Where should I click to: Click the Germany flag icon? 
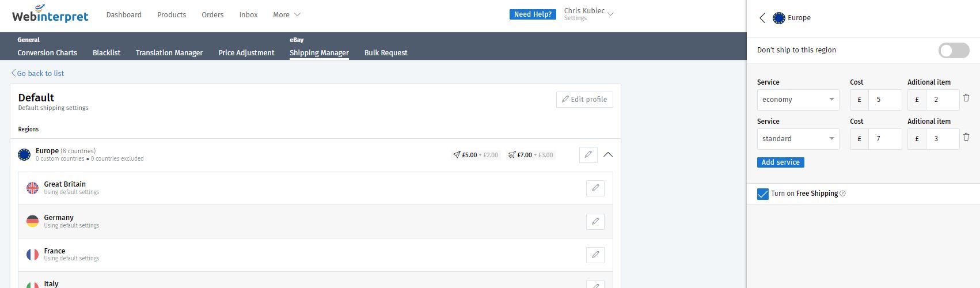point(33,221)
